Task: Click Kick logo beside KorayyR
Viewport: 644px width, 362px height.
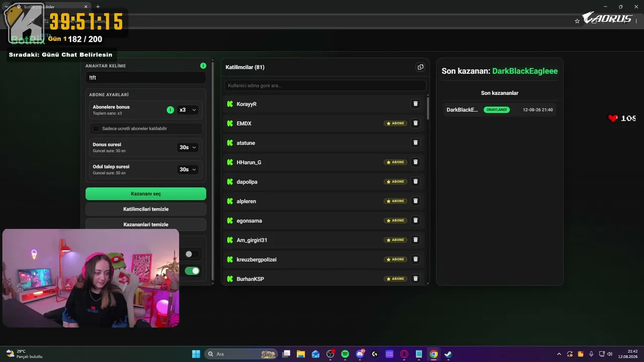Action: coord(230,104)
